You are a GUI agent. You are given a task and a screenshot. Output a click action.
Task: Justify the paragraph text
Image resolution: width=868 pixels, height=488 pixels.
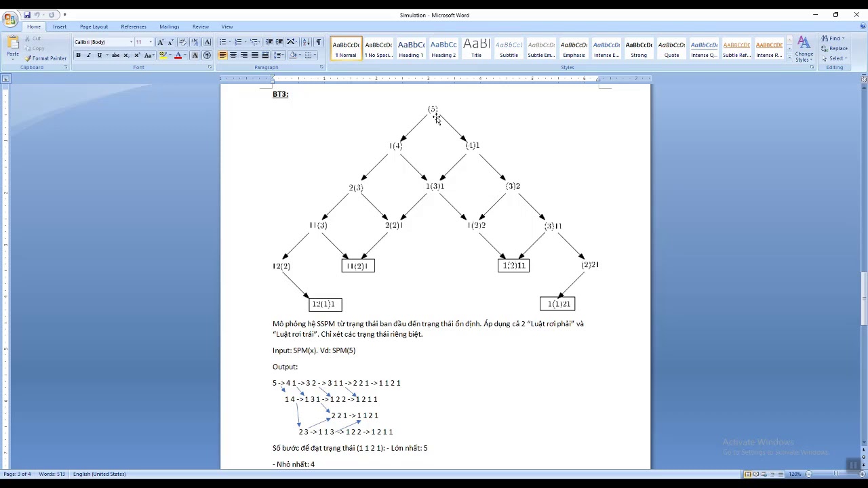pos(255,56)
